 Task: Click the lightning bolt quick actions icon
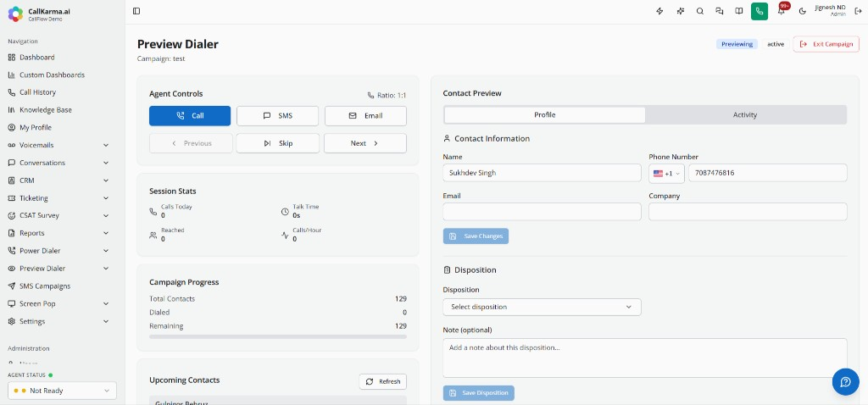[x=659, y=11]
